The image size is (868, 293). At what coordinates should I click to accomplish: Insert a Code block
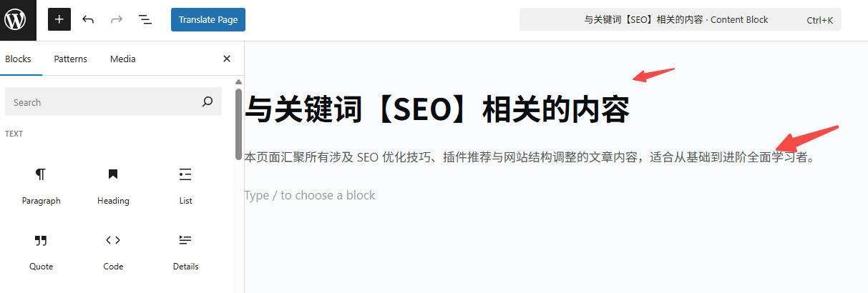[x=113, y=252]
